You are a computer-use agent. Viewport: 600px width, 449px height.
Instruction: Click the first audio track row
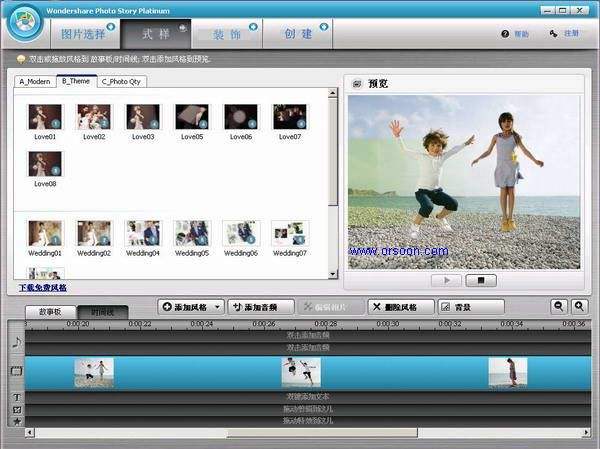click(308, 336)
